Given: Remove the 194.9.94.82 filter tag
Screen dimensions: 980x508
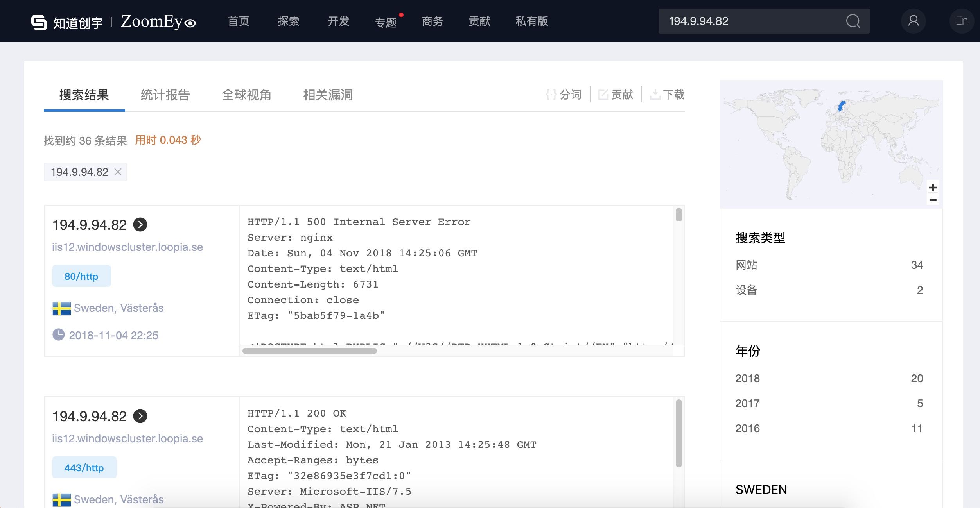Looking at the screenshot, I should [x=118, y=172].
